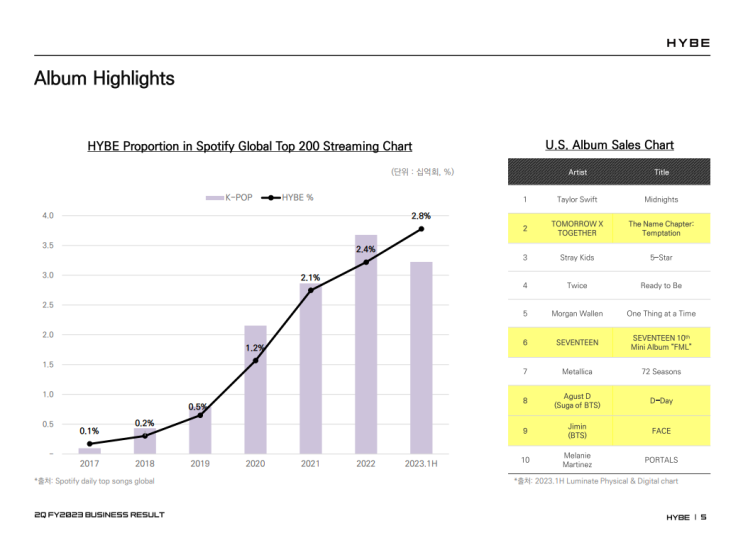Click the unit note above the chart
743x538 pixels.
[x=422, y=172]
